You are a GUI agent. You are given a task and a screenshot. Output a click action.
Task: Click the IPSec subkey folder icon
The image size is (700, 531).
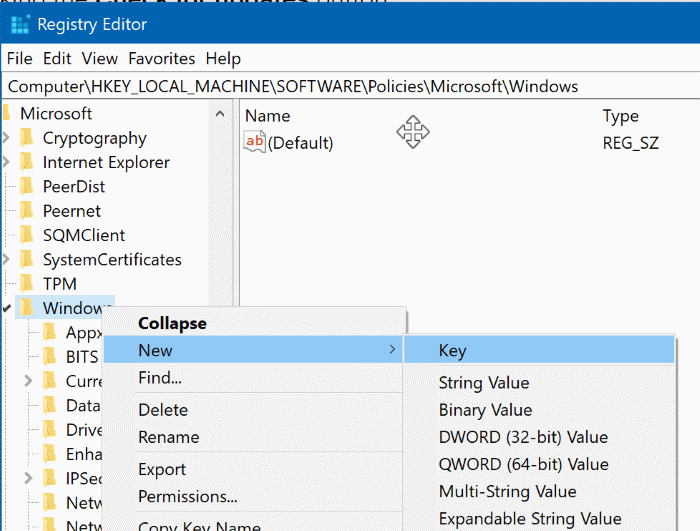[50, 478]
